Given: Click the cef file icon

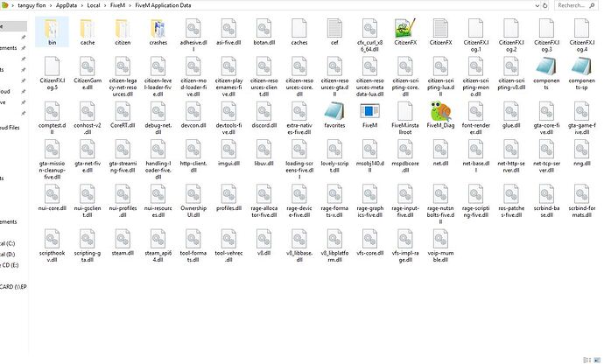Looking at the screenshot, I should point(334,29).
